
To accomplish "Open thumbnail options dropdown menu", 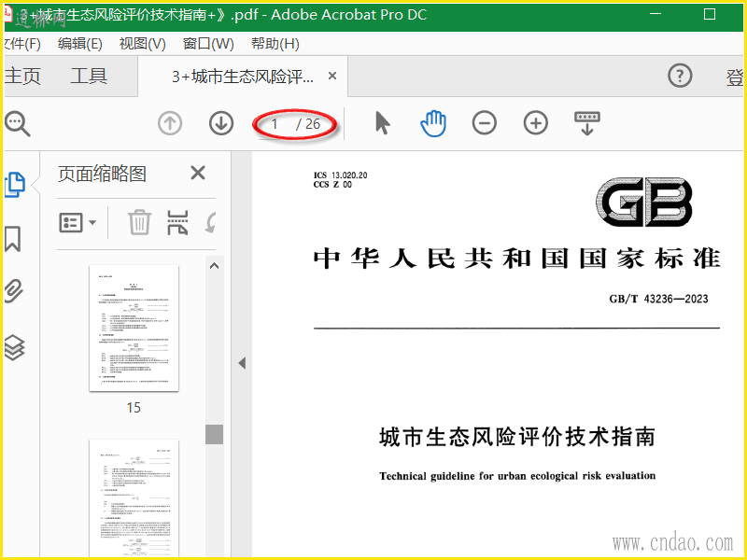I will coord(78,222).
